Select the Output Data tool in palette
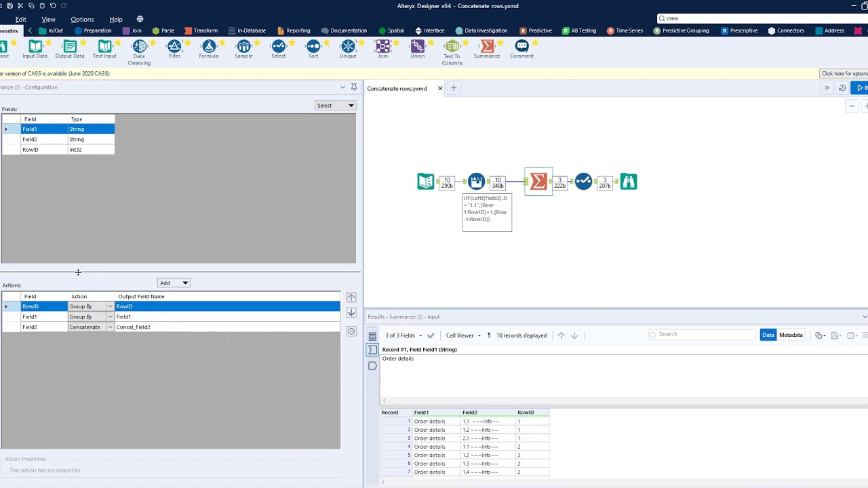Screen dimensions: 868x488 click(x=70, y=49)
